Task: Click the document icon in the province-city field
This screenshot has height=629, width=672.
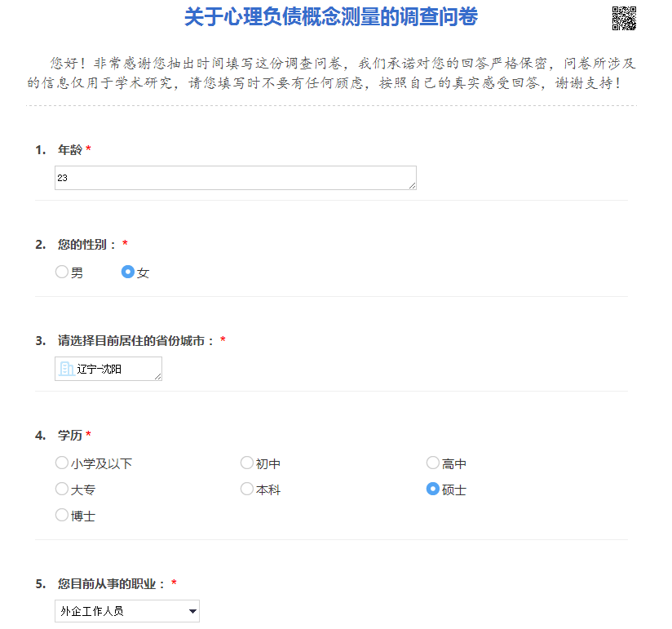Action: tap(66, 369)
